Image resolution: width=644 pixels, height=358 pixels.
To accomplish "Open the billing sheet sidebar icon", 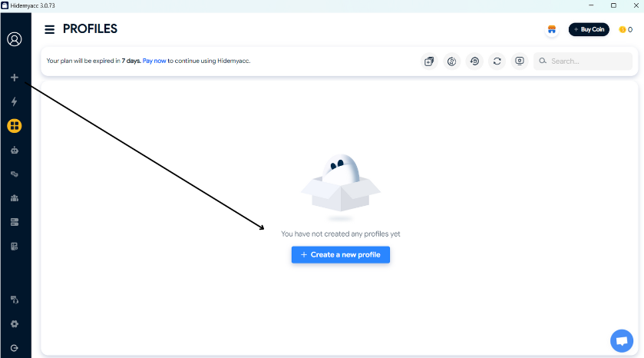I will coord(15,247).
